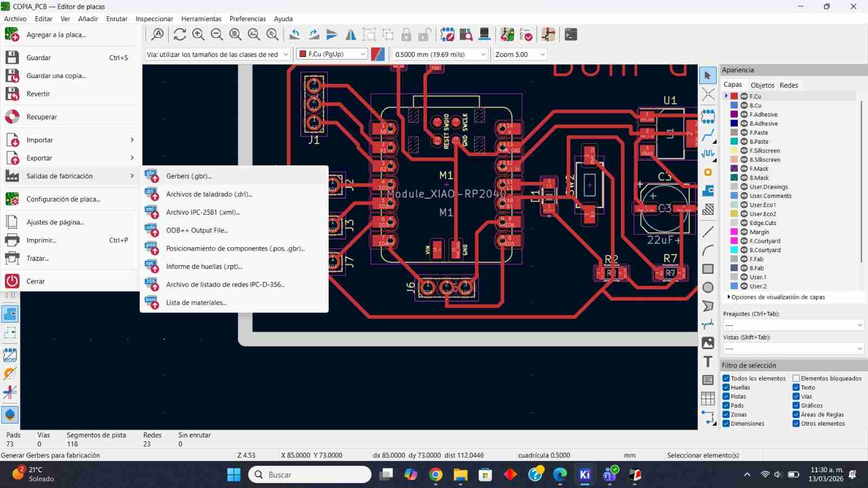Open the scripting console icon
The image size is (868, 488).
click(x=571, y=35)
